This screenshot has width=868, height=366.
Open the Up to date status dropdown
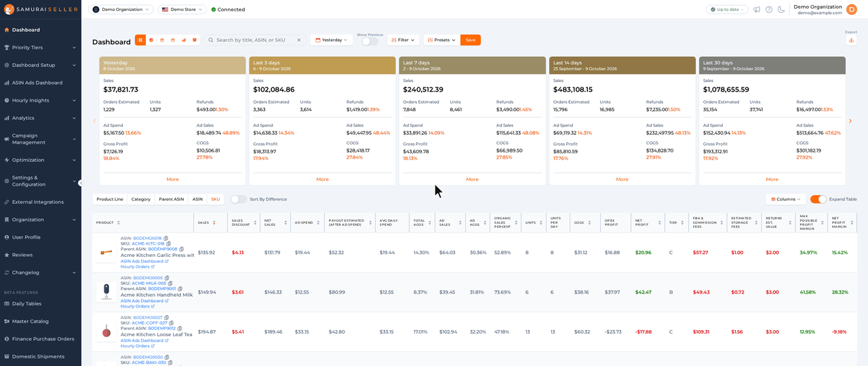coord(727,9)
